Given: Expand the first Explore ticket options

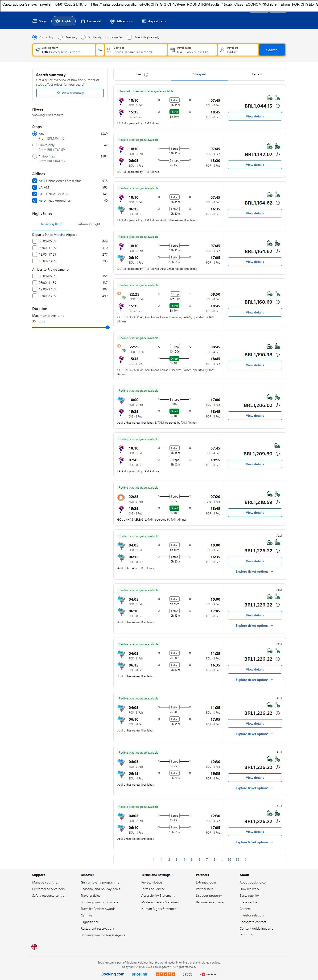Looking at the screenshot, I should [254, 571].
